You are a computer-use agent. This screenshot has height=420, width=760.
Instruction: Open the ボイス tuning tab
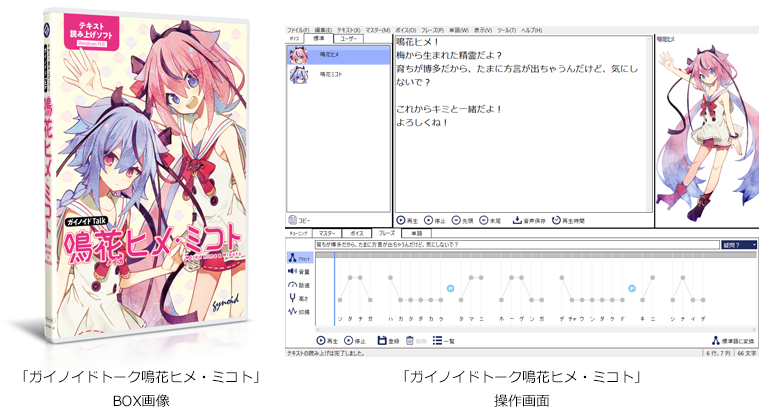[x=357, y=233]
